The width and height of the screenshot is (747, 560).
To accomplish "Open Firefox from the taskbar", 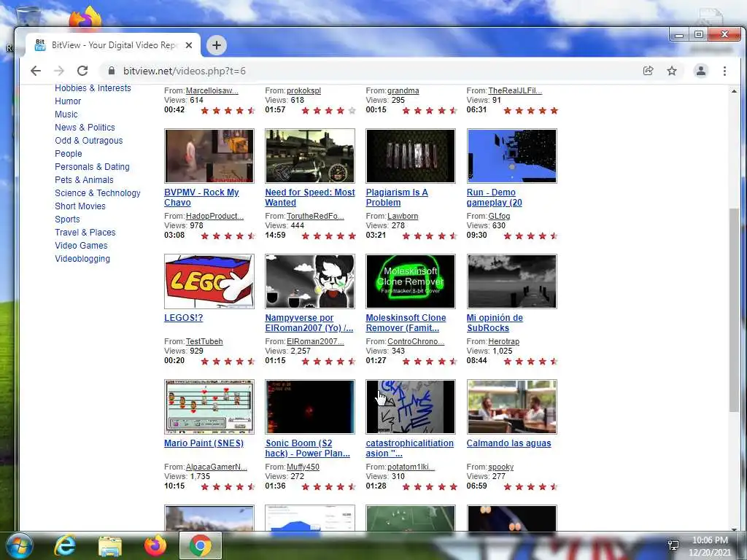I will (x=155, y=545).
